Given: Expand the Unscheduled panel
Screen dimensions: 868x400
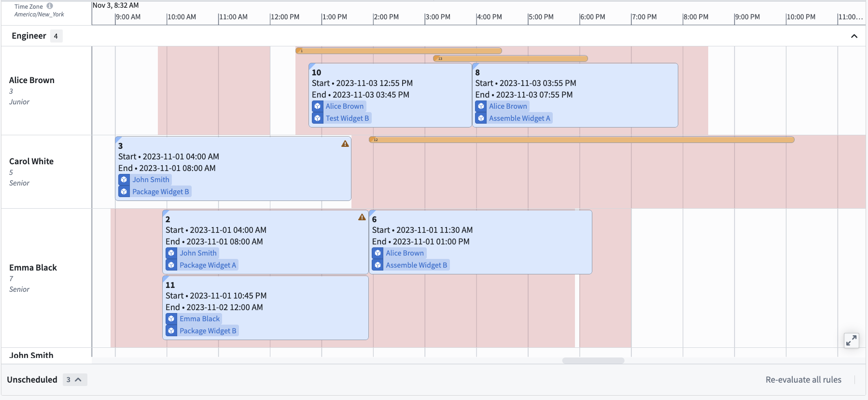Looking at the screenshot, I should coord(75,380).
